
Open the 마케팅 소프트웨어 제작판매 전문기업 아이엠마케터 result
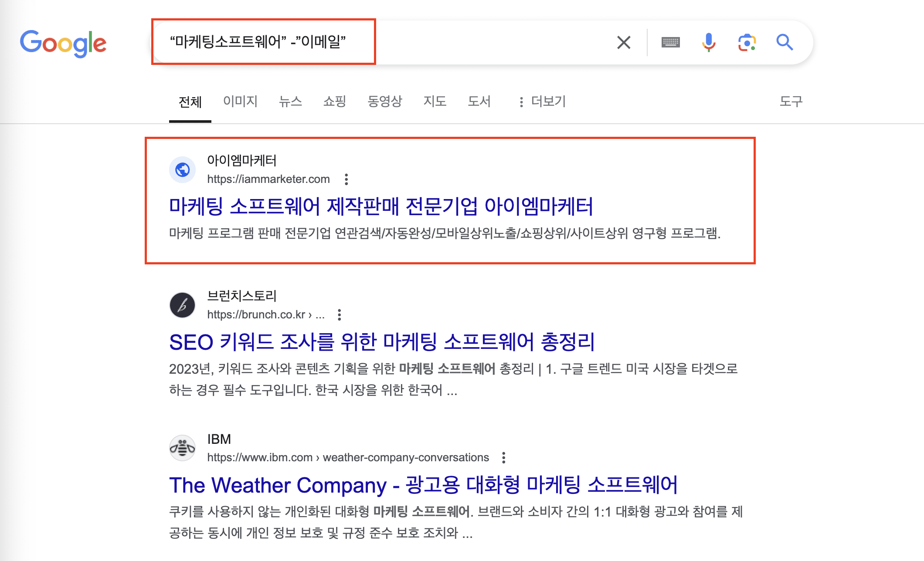click(x=381, y=206)
